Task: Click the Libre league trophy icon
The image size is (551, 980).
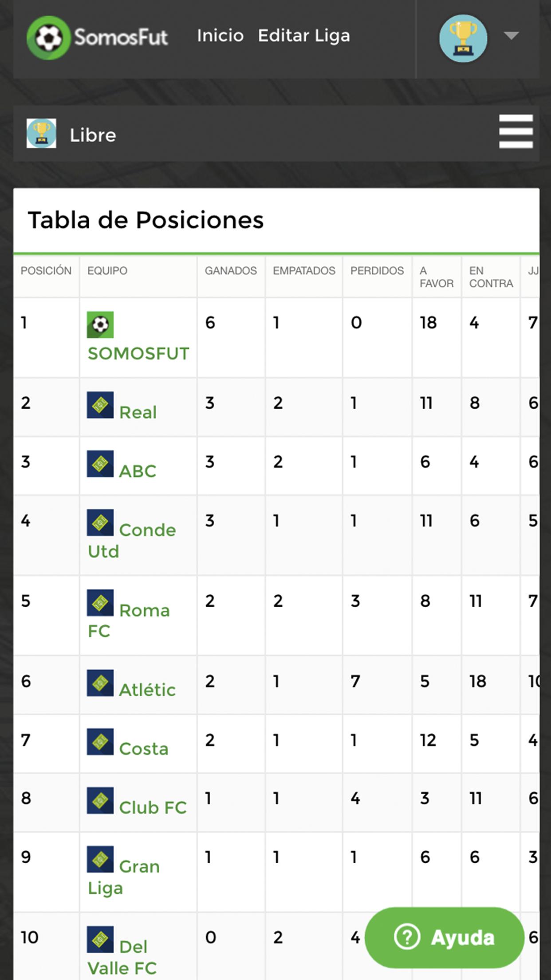Action: (41, 133)
